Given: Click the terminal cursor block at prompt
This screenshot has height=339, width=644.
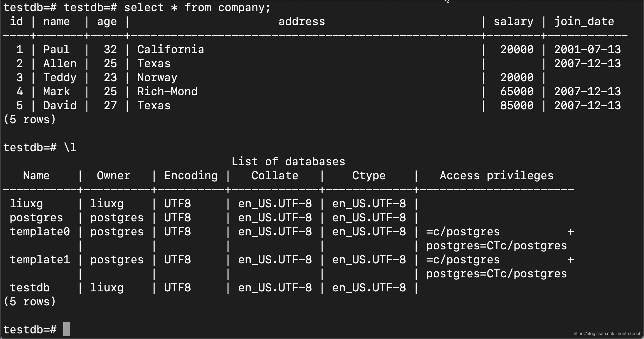Looking at the screenshot, I should tap(67, 329).
